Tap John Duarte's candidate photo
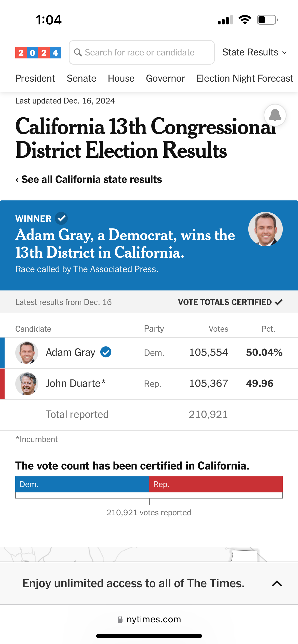 point(27,384)
